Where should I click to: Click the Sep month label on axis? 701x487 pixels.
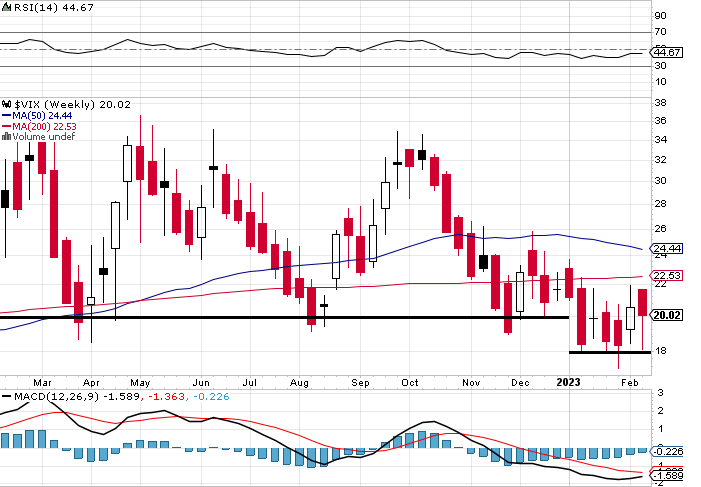click(x=360, y=383)
